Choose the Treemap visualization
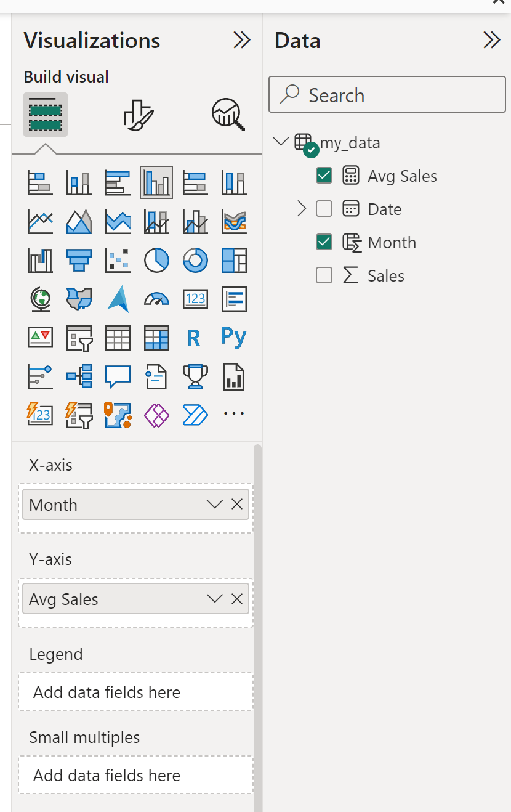 click(x=233, y=260)
